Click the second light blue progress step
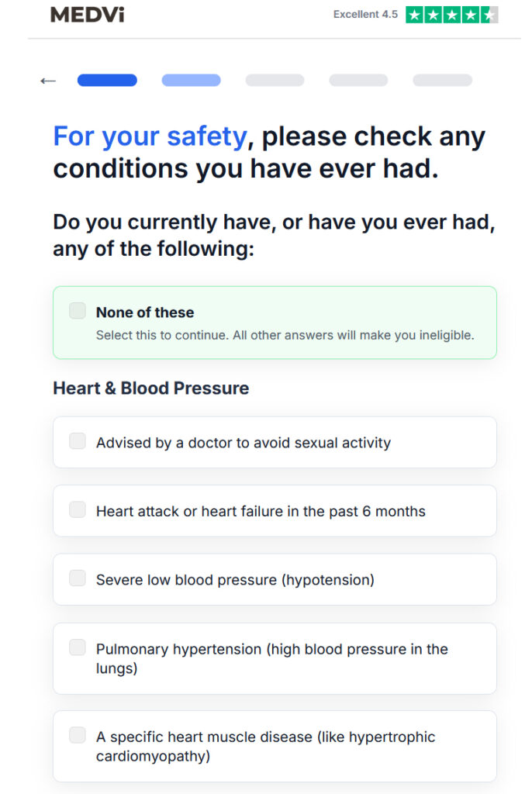532x794 pixels. [x=191, y=80]
